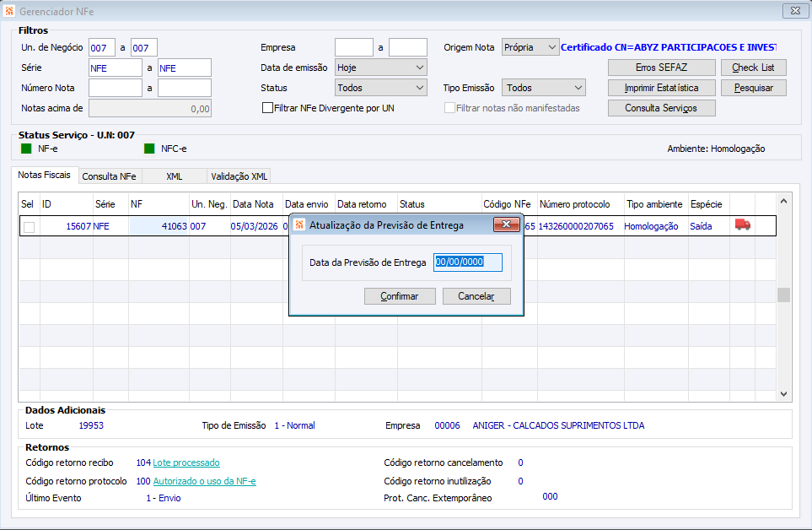
Task: Click the green NF-e service status indicator
Action: (26, 149)
